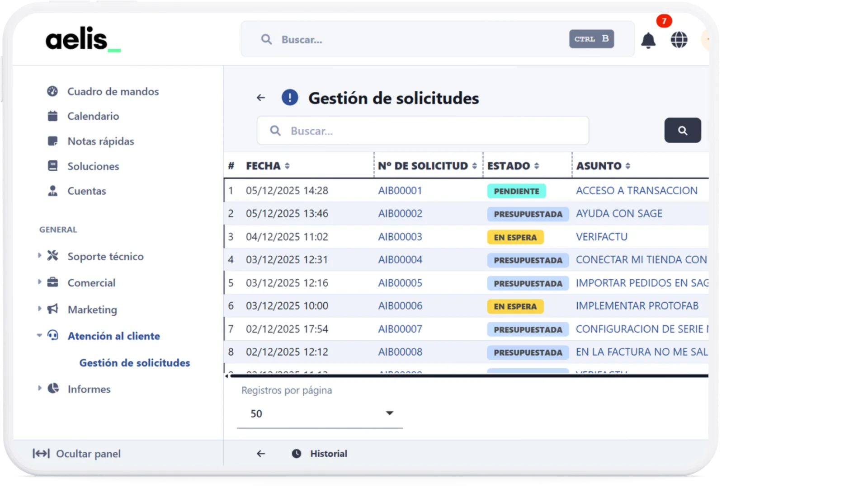
Task: Click the dark search magnifier button
Action: (682, 130)
